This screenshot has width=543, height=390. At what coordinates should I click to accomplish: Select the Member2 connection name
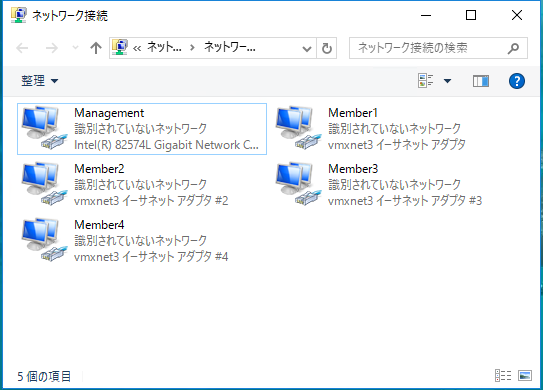(x=99, y=169)
